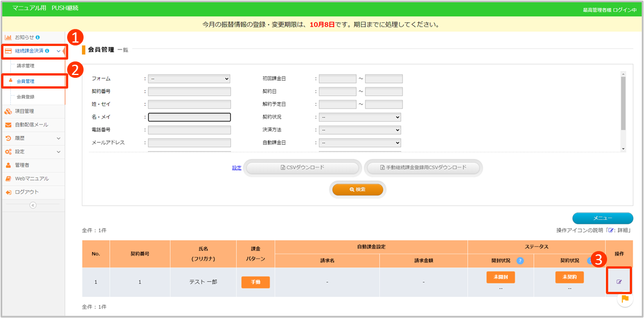Click the detail edit icon for テスト 一郎

[619, 282]
